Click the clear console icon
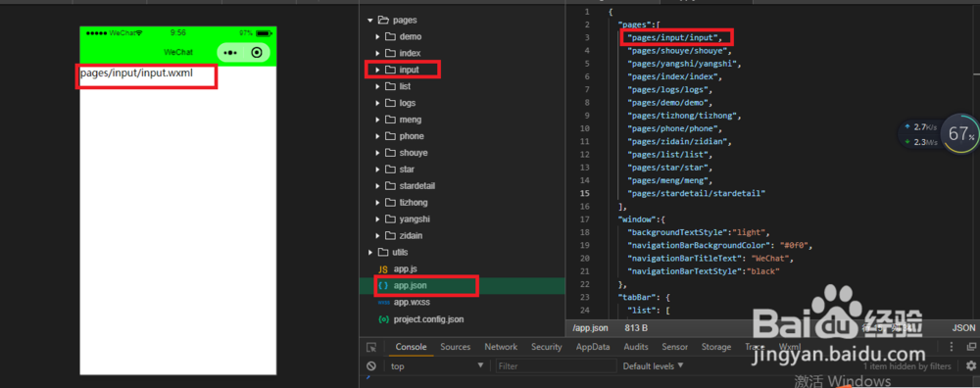980x388 pixels. tap(371, 366)
